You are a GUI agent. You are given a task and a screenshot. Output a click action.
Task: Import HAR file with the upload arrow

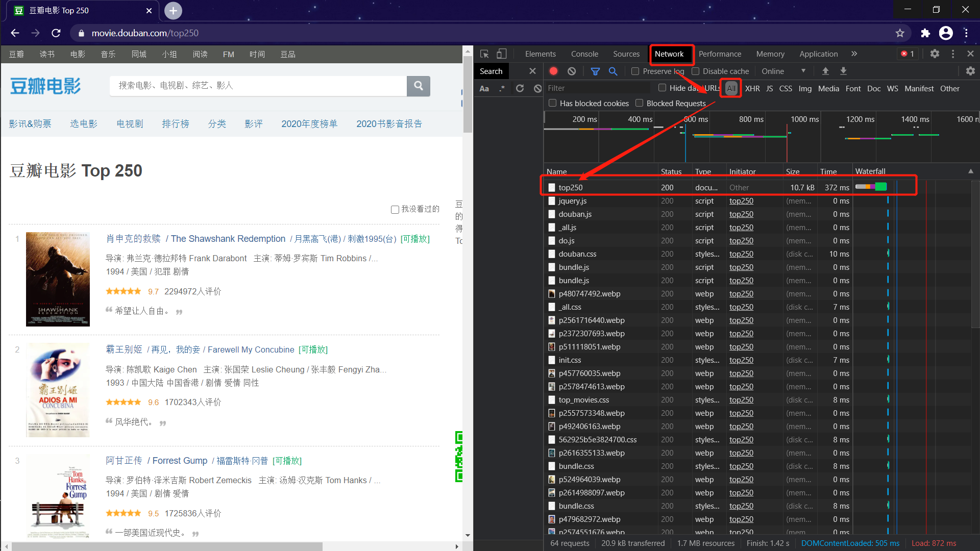pos(825,71)
